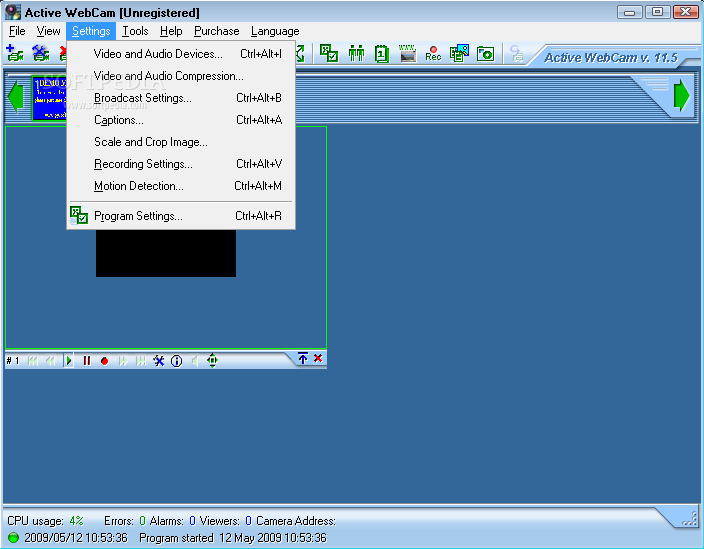Click the snapshot camera toolbar icon
Image resolution: width=704 pixels, height=549 pixels.
pos(485,54)
